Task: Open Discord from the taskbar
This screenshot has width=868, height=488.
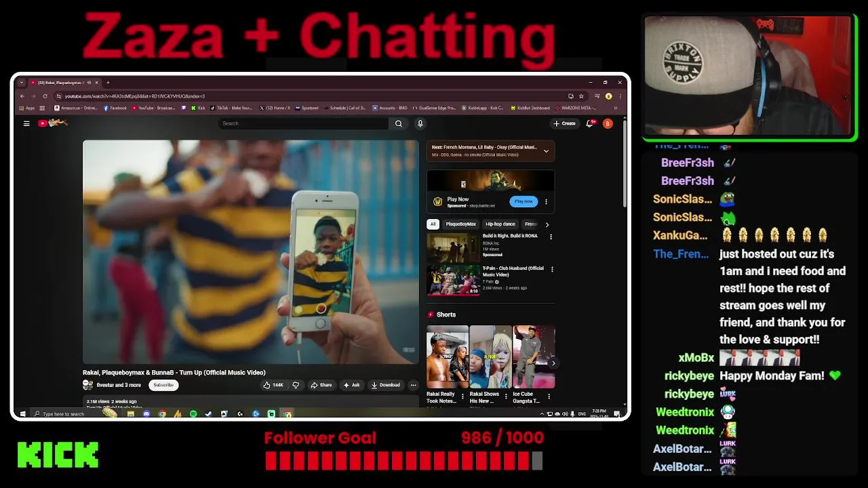Action: pyautogui.click(x=146, y=413)
